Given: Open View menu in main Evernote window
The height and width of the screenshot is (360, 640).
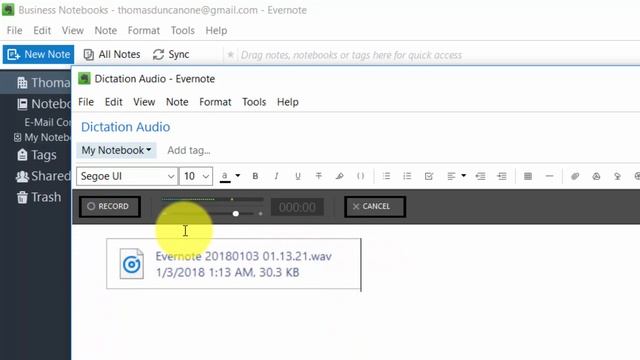Looking at the screenshot, I should click(73, 31).
